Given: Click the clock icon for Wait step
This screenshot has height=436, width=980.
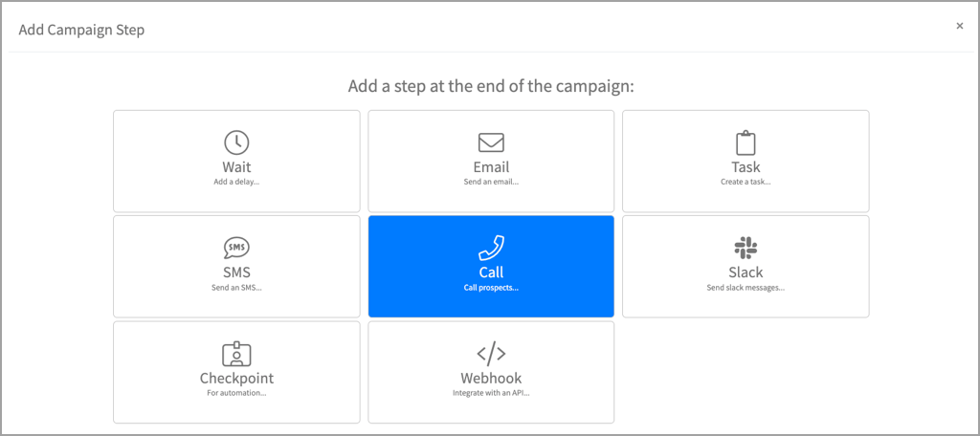Looking at the screenshot, I should click(x=236, y=142).
